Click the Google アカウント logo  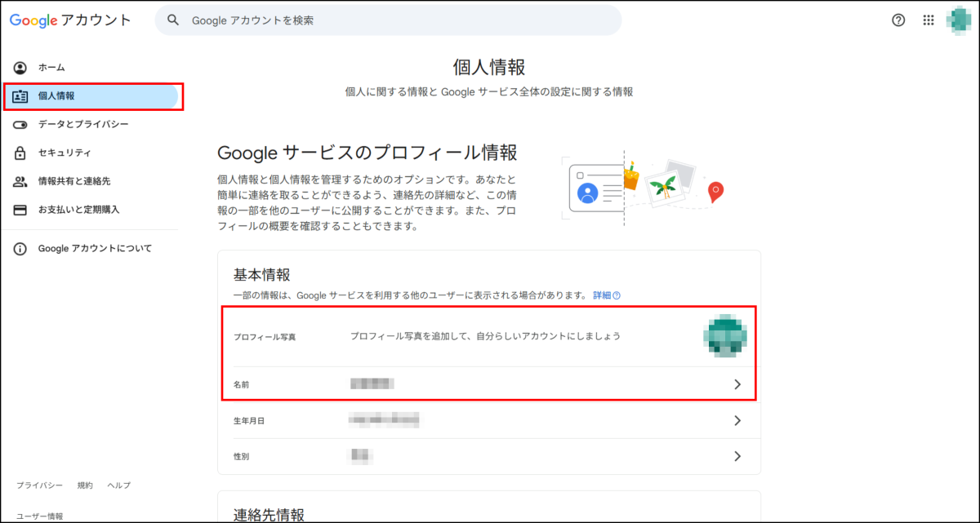click(x=70, y=20)
